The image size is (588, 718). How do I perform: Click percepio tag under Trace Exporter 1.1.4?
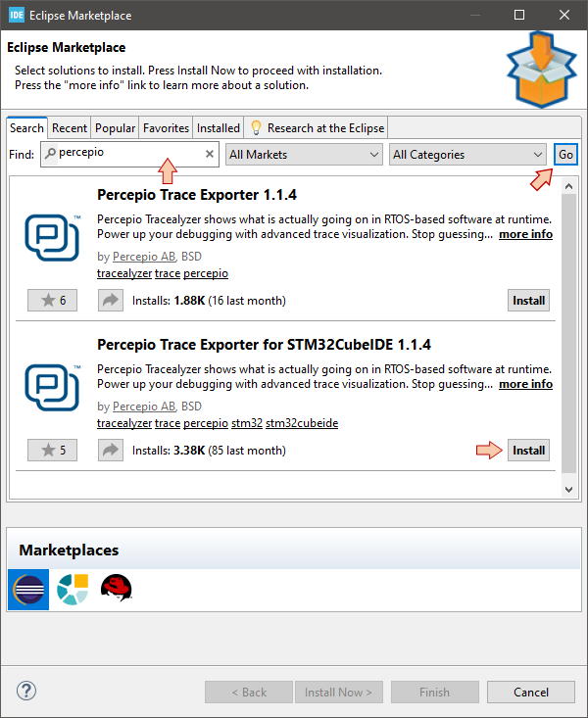coord(206,273)
